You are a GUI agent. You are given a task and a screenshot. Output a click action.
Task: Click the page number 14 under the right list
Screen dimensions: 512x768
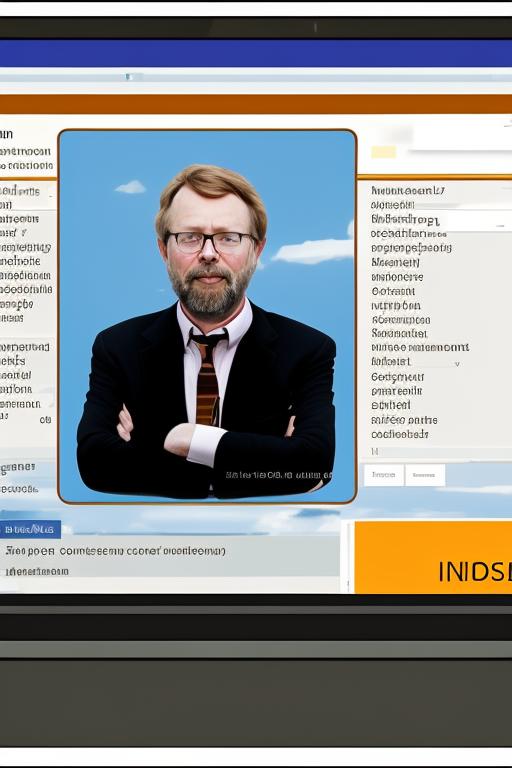375,452
